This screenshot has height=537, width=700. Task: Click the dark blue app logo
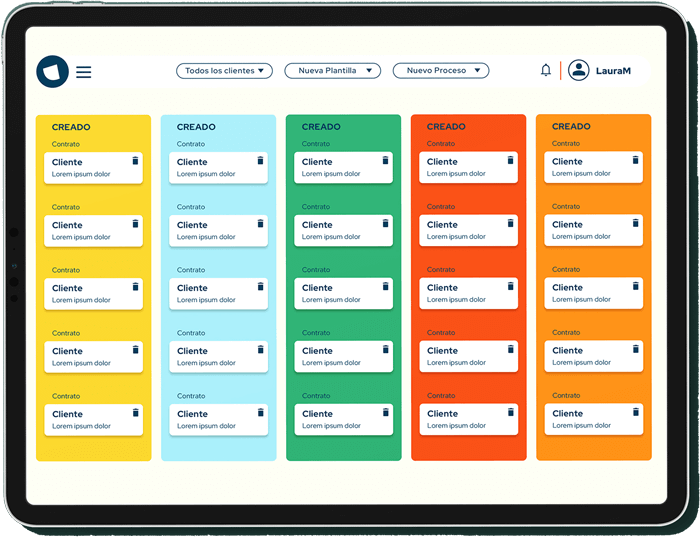point(52,71)
